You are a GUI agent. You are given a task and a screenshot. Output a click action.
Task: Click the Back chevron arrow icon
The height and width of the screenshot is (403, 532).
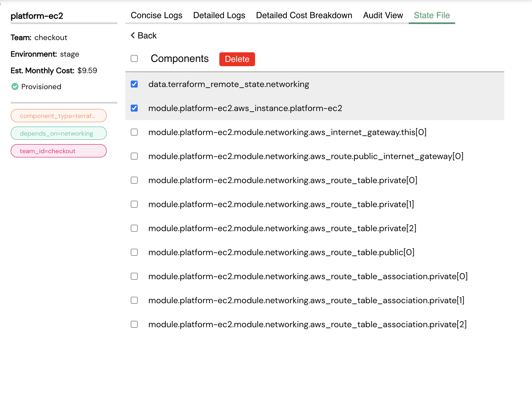pyautogui.click(x=133, y=35)
